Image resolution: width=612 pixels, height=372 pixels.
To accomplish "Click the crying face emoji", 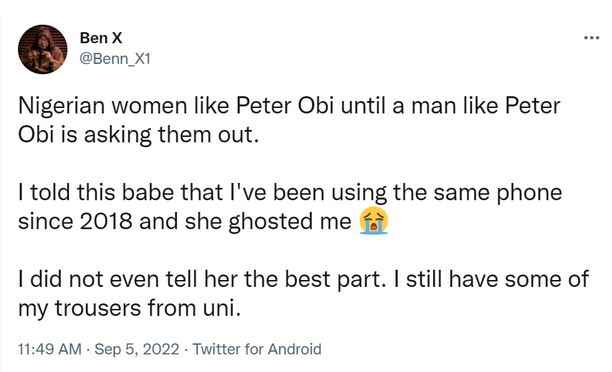I will [x=374, y=221].
